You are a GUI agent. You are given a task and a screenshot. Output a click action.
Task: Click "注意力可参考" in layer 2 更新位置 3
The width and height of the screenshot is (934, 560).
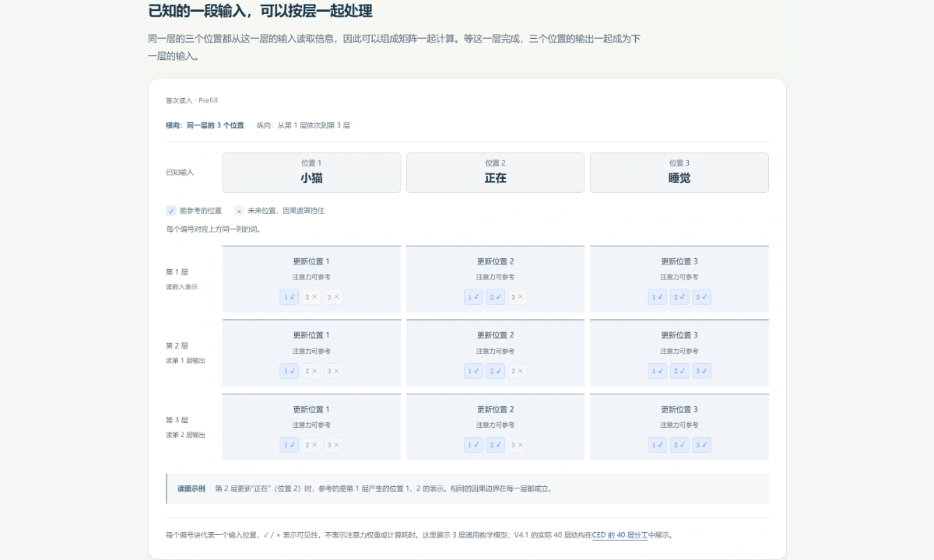tap(679, 351)
